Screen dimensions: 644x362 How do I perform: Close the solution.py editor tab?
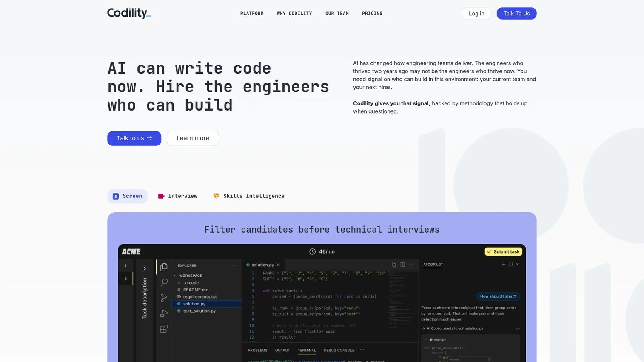click(x=278, y=265)
